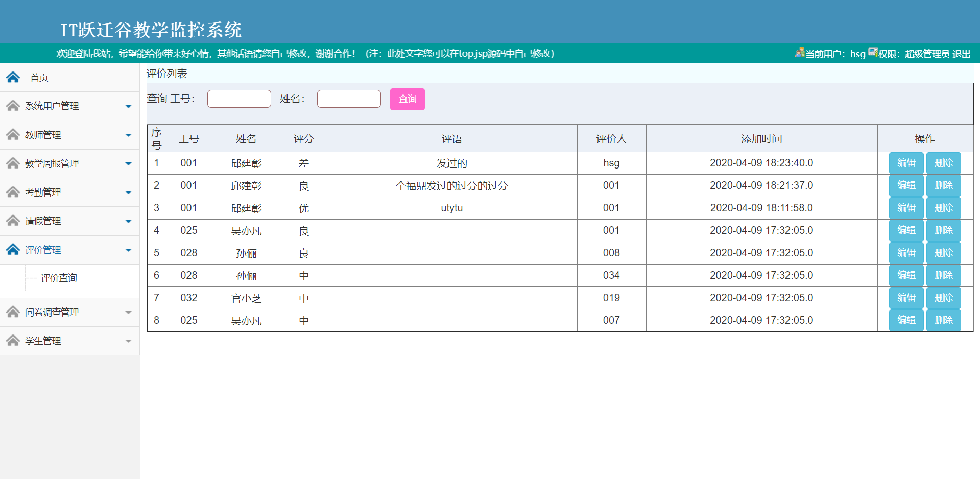This screenshot has height=479, width=980.
Task: Open the 教师管理 menu label
Action: tap(43, 135)
